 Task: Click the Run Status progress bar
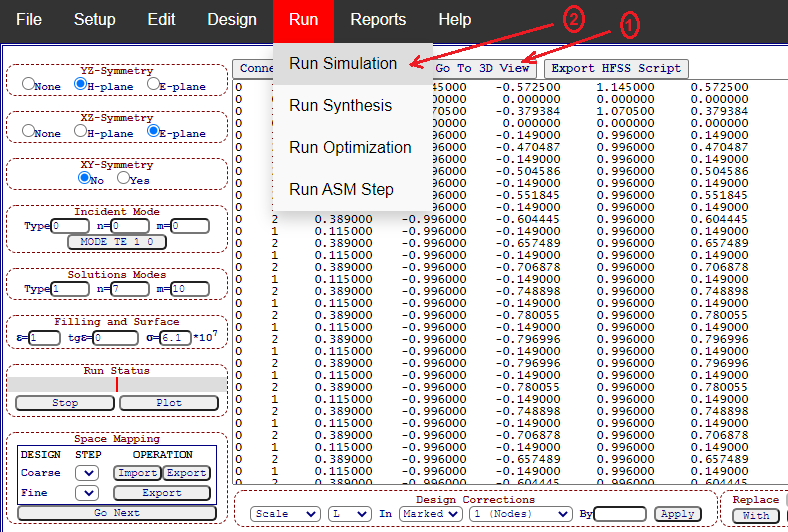point(117,384)
